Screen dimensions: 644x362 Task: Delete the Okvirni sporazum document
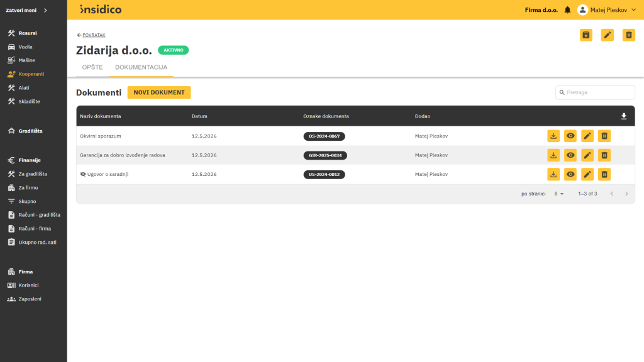[x=604, y=136]
